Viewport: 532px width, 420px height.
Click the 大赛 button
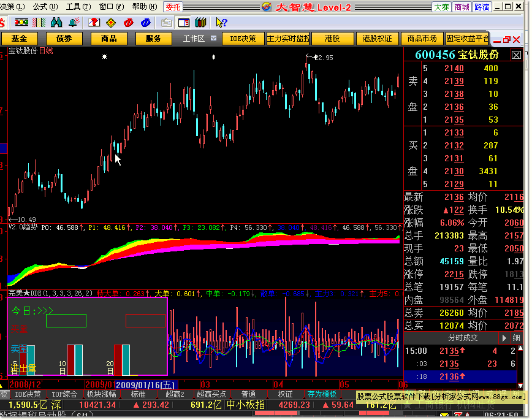(441, 7)
